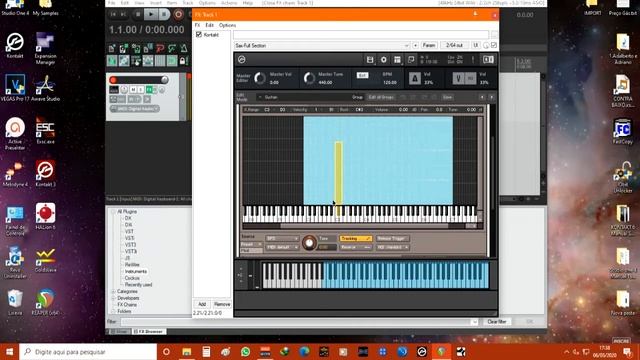
Task: Open Options menu in FX window
Action: pyautogui.click(x=227, y=25)
